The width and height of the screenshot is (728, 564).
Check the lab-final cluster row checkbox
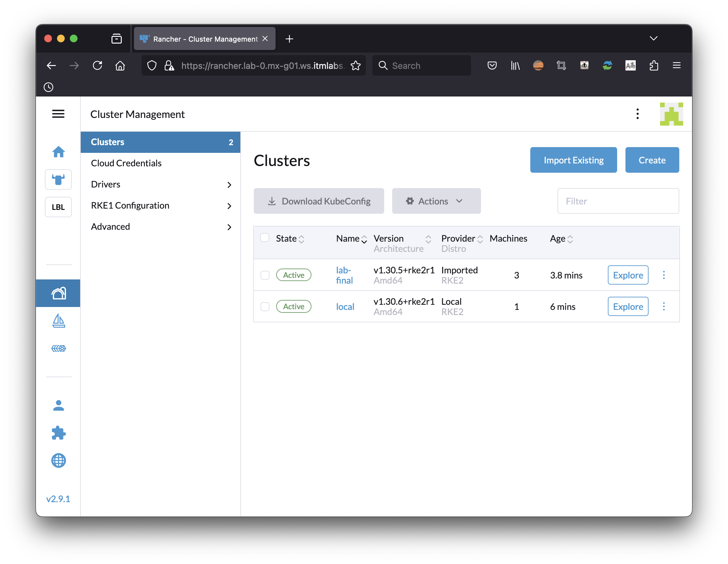point(265,275)
